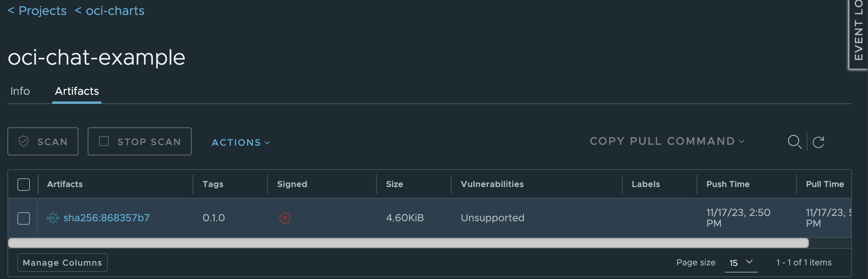Go back to Projects

point(37,11)
